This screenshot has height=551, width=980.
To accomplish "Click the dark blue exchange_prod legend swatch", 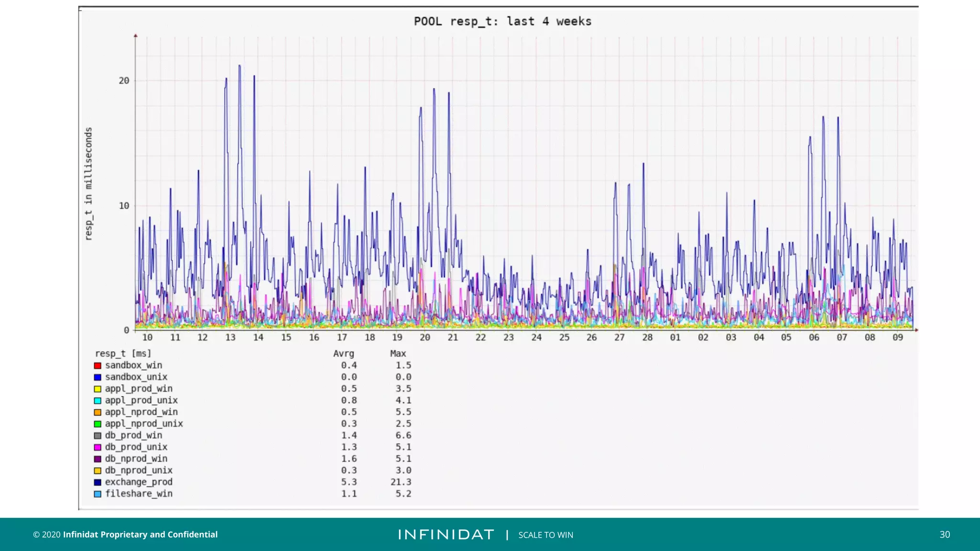I will pos(98,482).
